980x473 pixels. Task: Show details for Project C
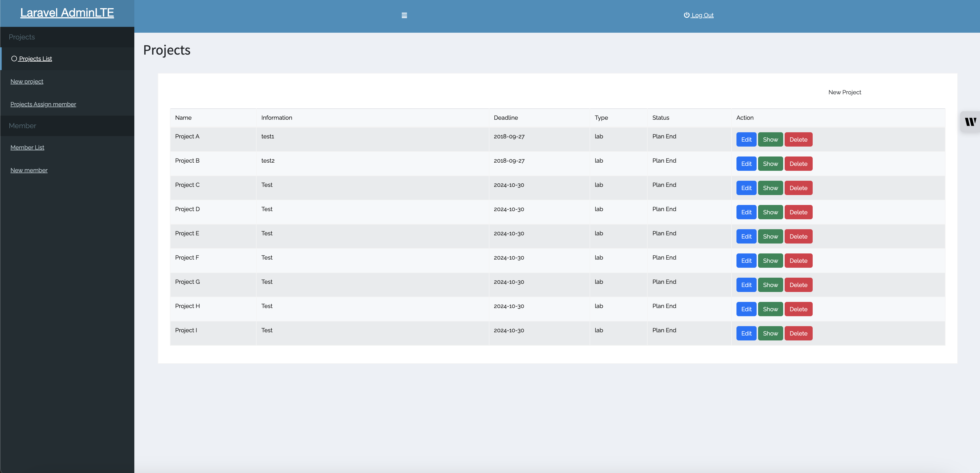pyautogui.click(x=770, y=188)
